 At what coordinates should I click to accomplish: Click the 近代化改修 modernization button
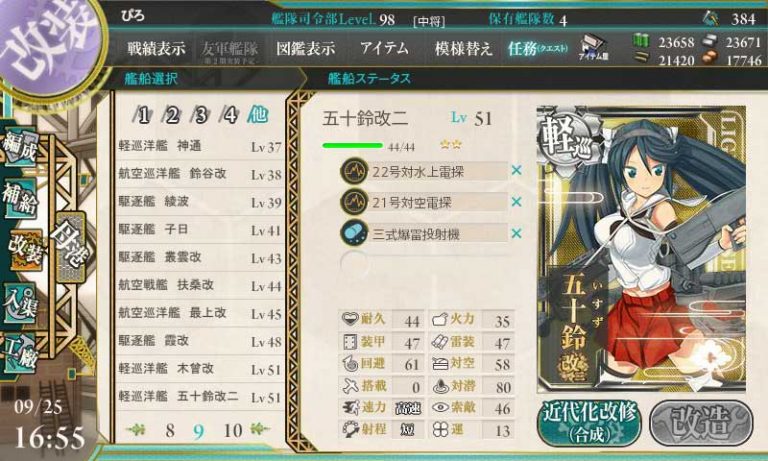click(x=590, y=424)
